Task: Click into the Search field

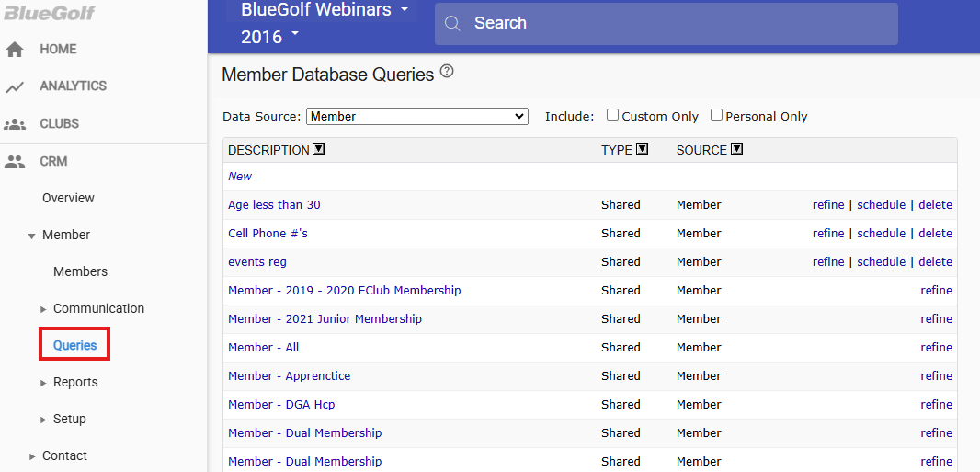Action: pos(667,24)
